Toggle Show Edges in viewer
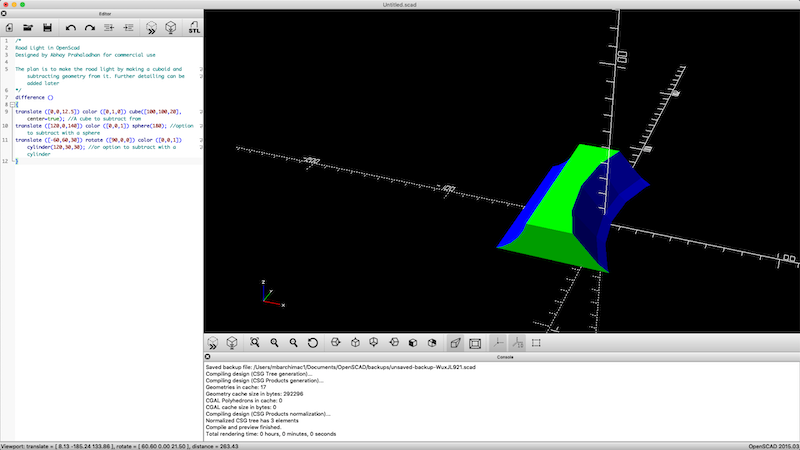Viewport: 800px width, 450px height. tap(536, 343)
